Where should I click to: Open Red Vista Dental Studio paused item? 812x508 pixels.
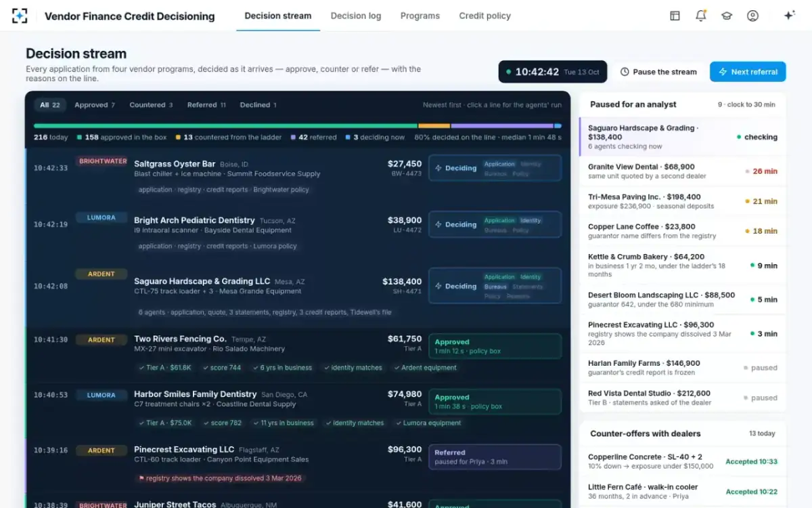(683, 398)
